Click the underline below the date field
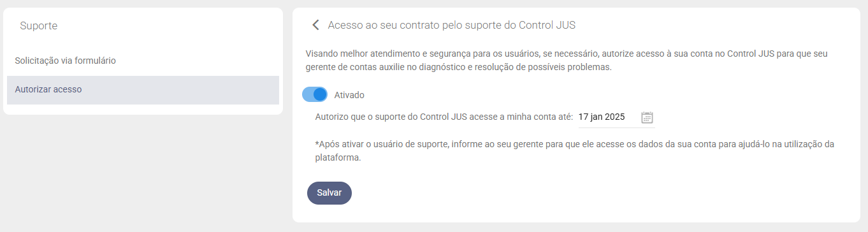The height and width of the screenshot is (232, 868). click(x=616, y=127)
